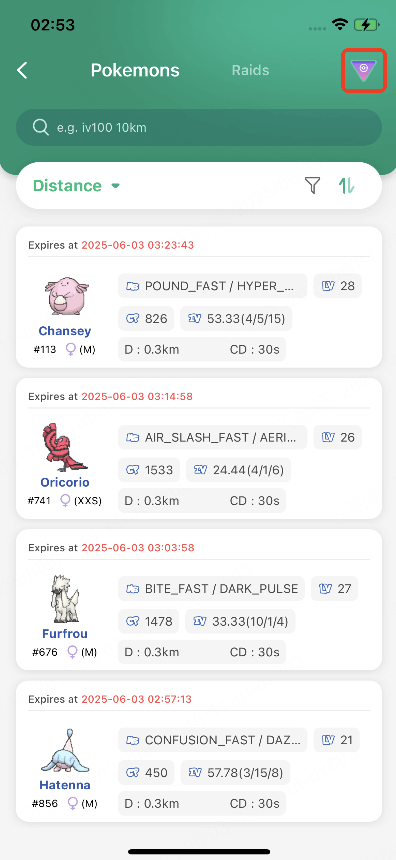
Task: Toggle sort order arrows icon
Action: (x=347, y=185)
